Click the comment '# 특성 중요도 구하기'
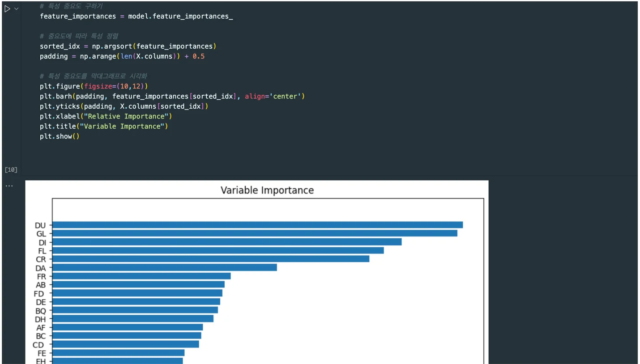 tap(71, 6)
